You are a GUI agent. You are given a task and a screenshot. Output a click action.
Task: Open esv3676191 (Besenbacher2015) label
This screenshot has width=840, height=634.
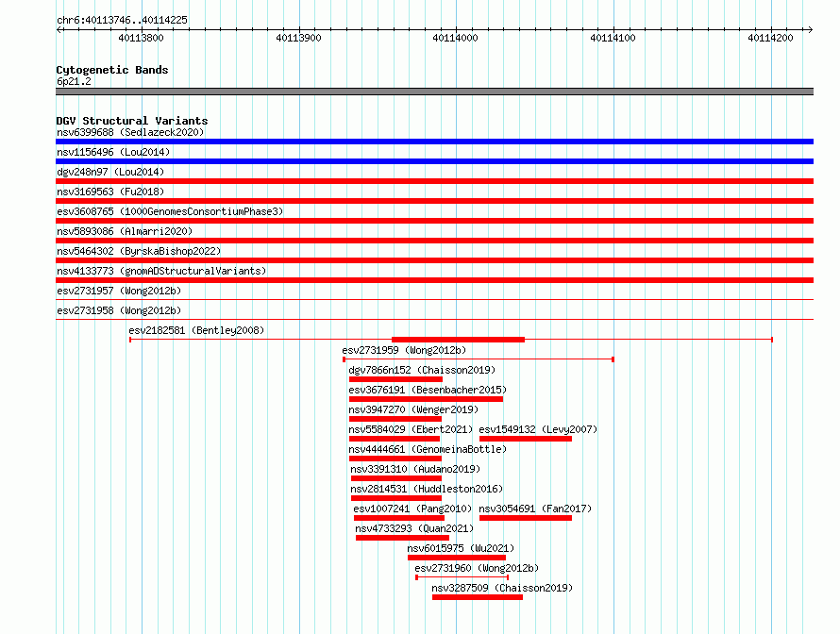click(428, 390)
